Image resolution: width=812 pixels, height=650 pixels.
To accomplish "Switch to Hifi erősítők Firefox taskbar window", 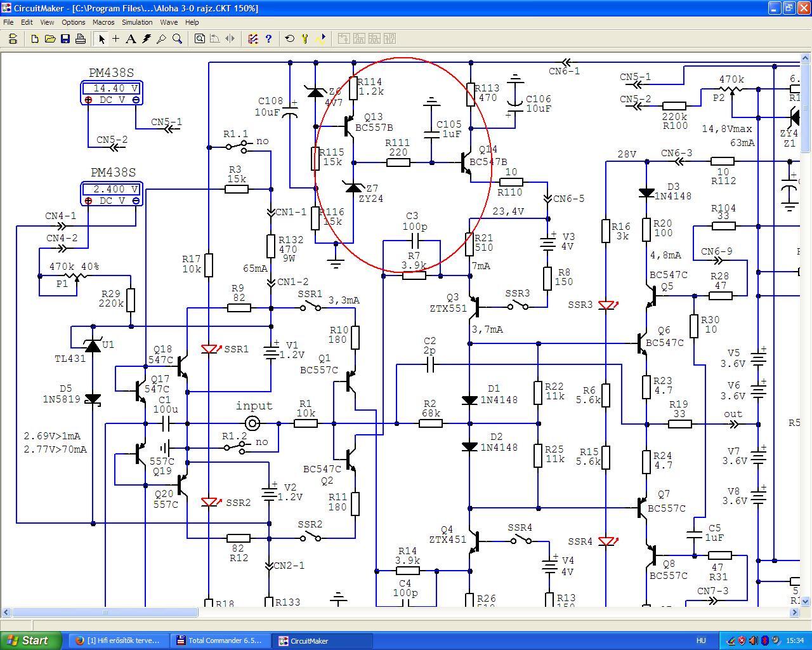I will pyautogui.click(x=119, y=640).
